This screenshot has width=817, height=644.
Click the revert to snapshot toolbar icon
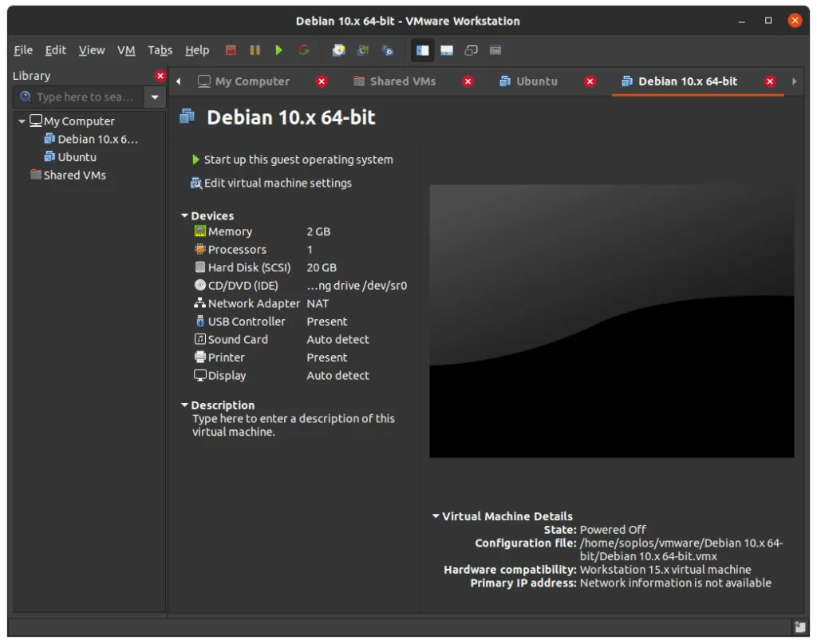pos(363,50)
